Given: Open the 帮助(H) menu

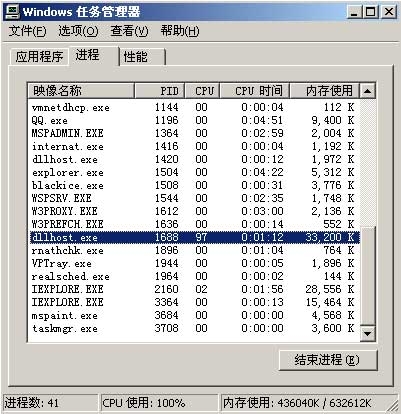Looking at the screenshot, I should (180, 31).
